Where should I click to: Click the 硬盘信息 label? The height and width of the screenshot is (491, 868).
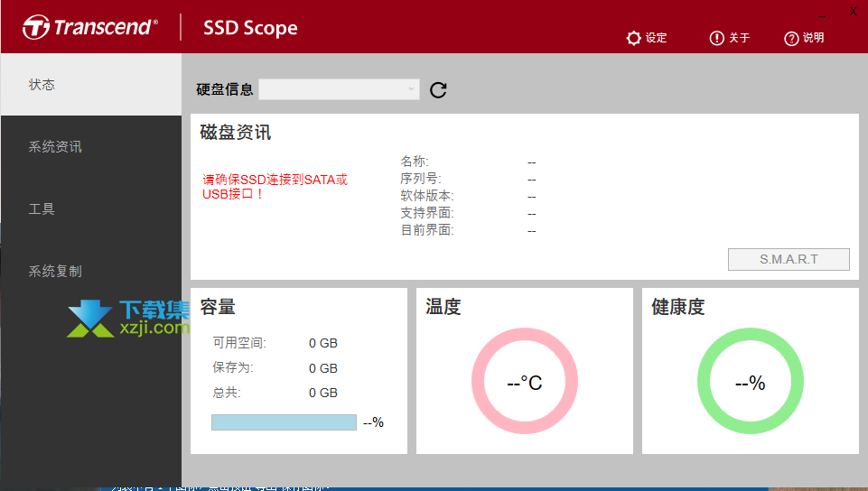[225, 89]
